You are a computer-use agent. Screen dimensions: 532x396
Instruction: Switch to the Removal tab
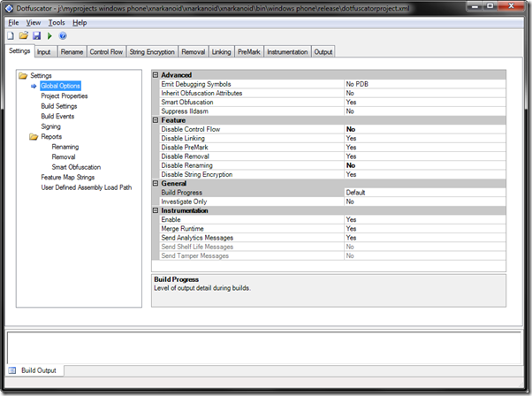[x=194, y=52]
